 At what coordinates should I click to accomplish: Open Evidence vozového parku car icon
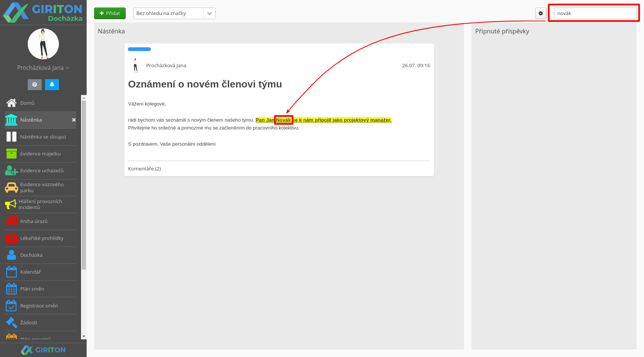coord(11,187)
